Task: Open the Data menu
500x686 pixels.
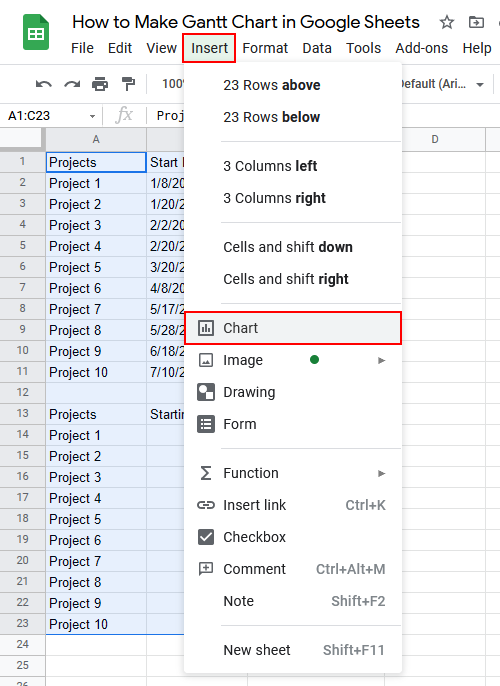Action: coord(317,48)
